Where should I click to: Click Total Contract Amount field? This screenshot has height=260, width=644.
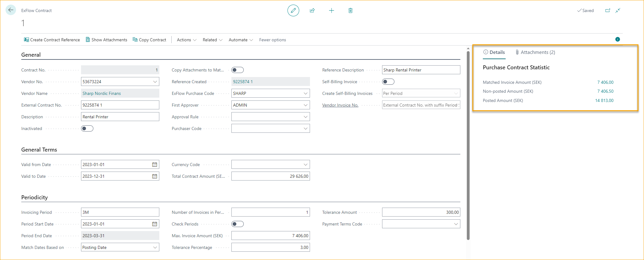(x=271, y=176)
